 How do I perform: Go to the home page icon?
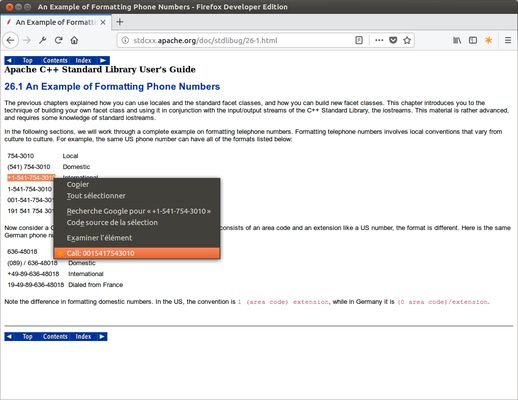pos(74,40)
